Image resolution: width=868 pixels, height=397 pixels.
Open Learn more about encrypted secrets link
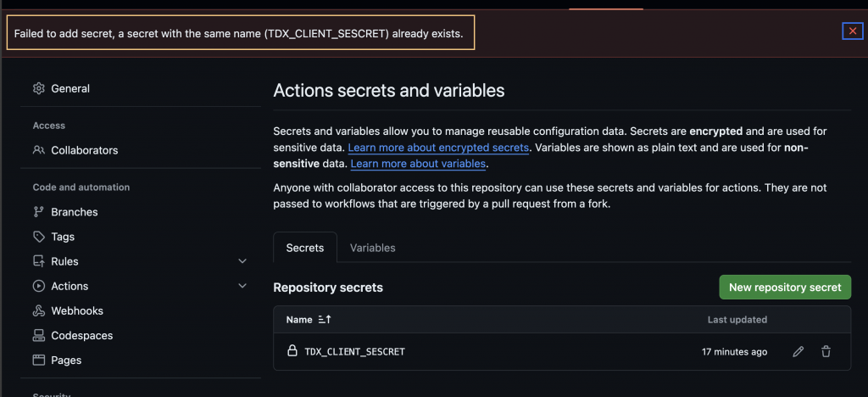[x=438, y=148]
